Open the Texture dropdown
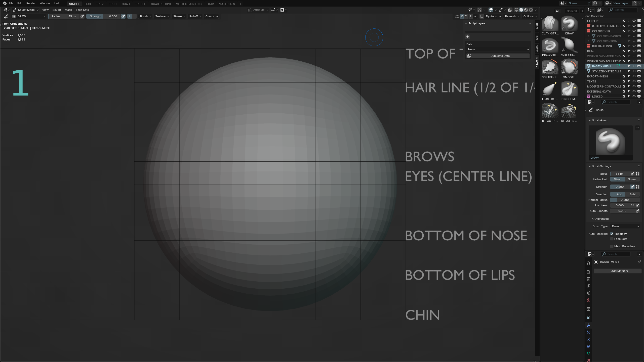The width and height of the screenshot is (644, 362). pos(162,16)
